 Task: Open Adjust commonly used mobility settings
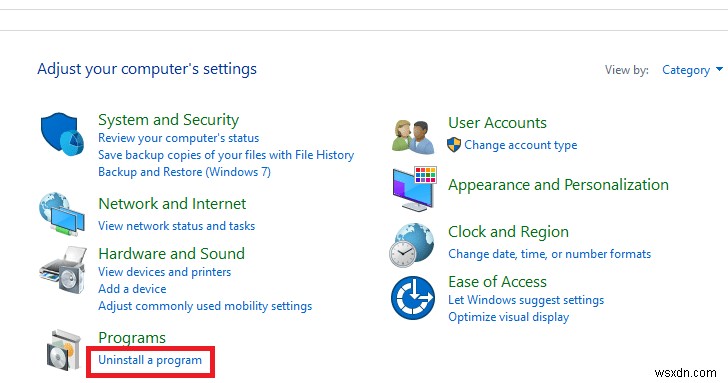[205, 306]
